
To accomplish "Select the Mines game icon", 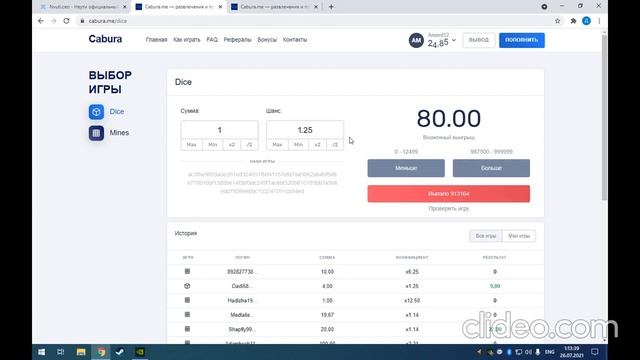I will [96, 133].
